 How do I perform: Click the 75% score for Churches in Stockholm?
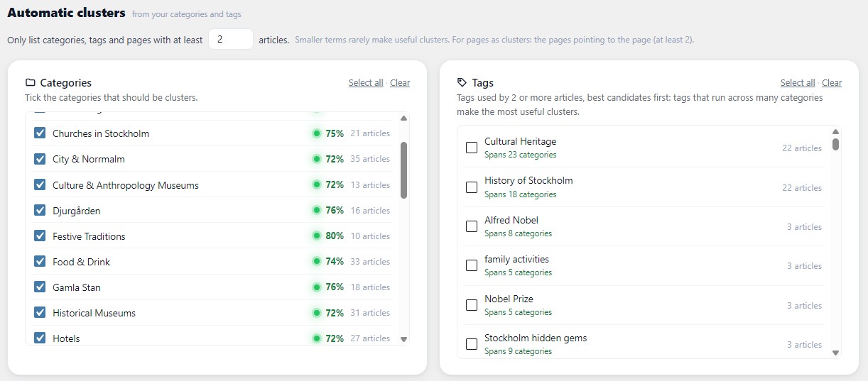coord(335,133)
